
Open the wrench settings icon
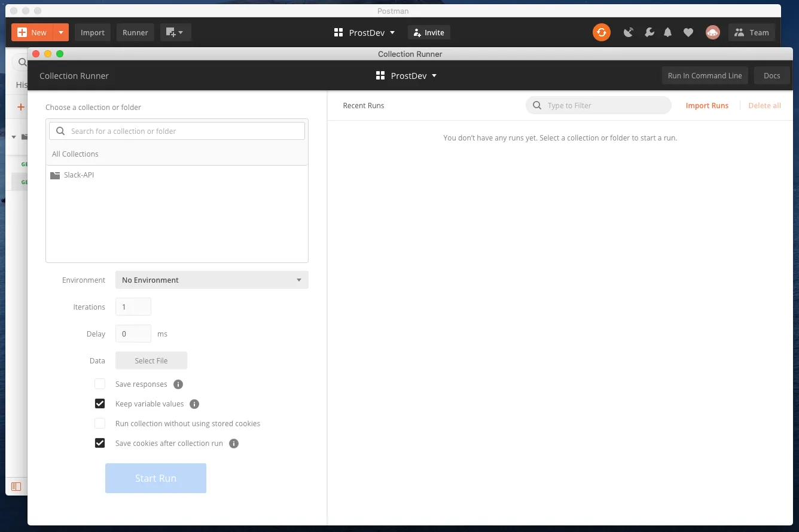[x=649, y=32]
